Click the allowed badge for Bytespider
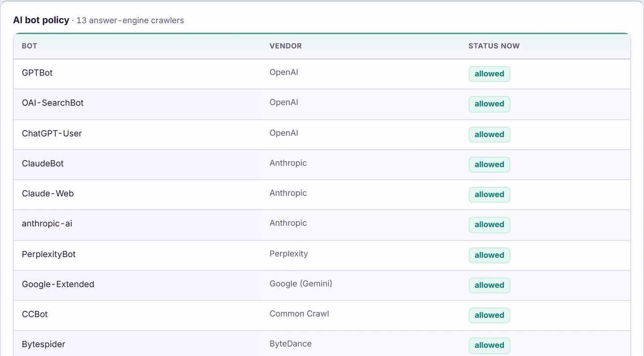 489,345
